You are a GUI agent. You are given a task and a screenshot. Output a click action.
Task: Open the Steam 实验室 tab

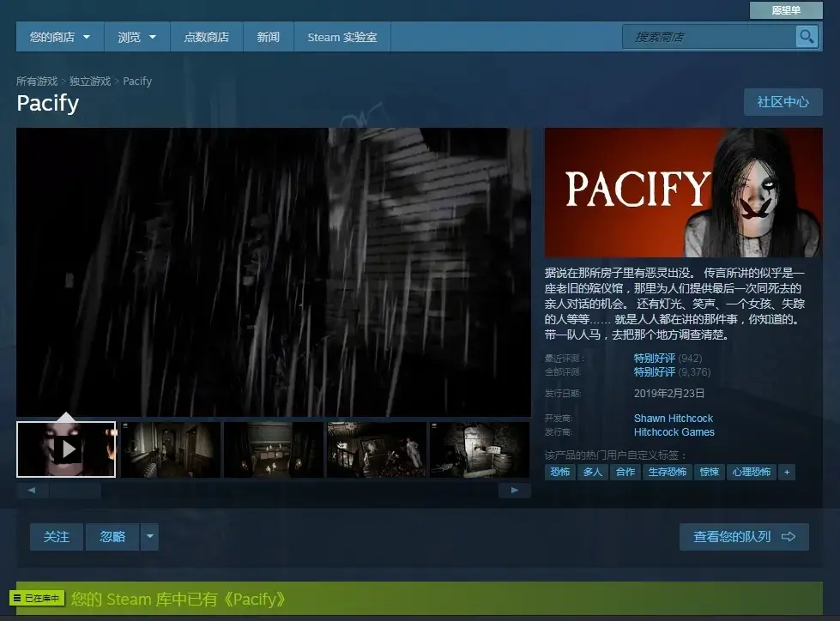click(342, 37)
